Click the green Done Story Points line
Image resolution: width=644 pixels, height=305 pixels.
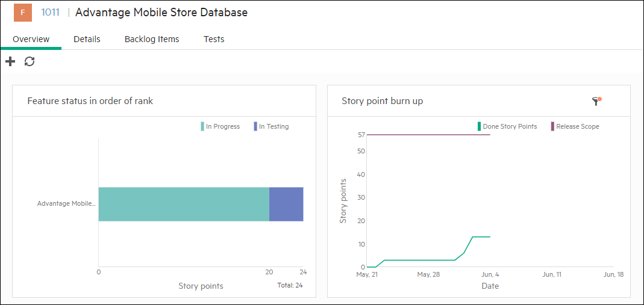click(x=422, y=260)
